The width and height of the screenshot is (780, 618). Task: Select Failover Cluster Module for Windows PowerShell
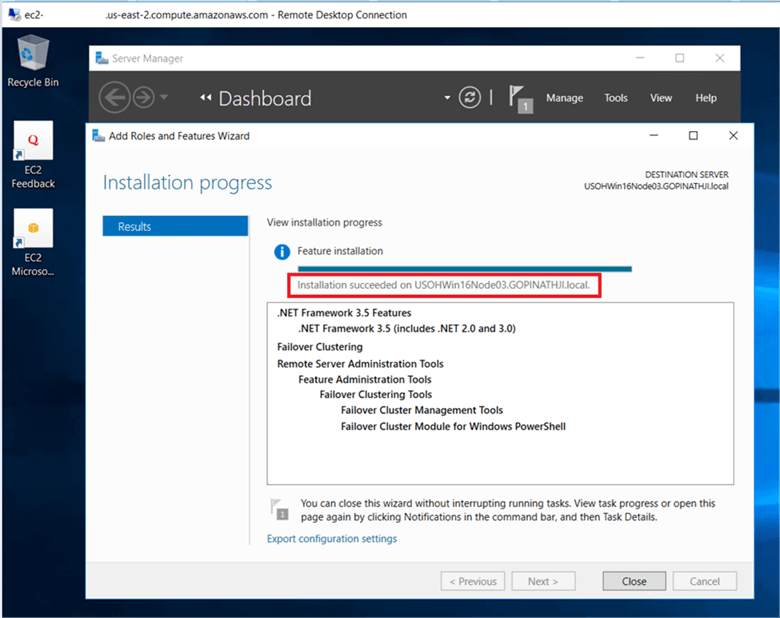point(453,426)
